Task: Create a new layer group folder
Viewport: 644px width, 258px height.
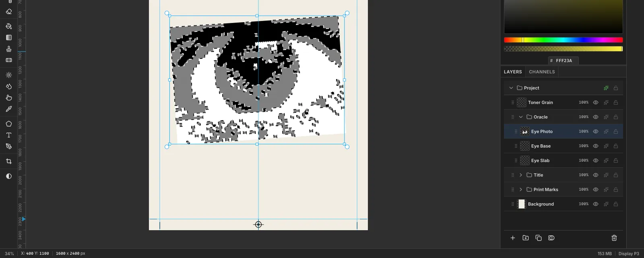Action: pyautogui.click(x=526, y=238)
